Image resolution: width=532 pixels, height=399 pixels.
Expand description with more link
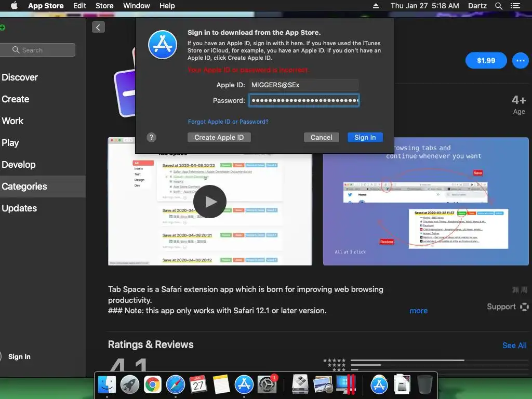pos(418,311)
